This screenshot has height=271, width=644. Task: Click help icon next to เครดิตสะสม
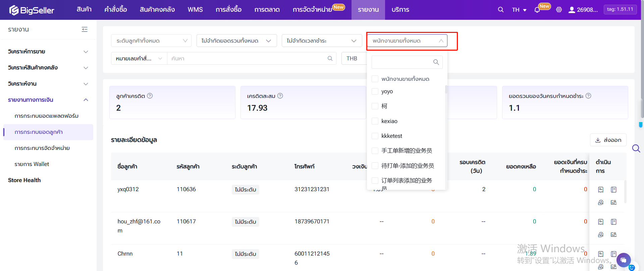pyautogui.click(x=280, y=96)
